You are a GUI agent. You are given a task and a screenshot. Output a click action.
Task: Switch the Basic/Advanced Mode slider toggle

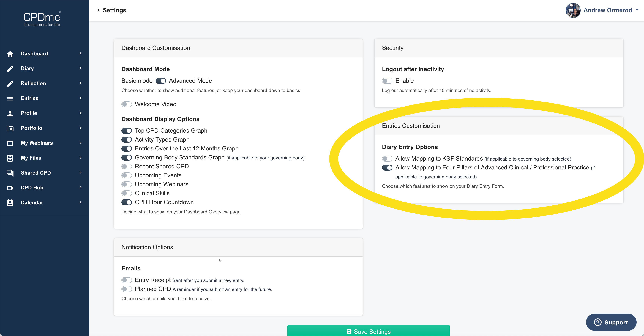(x=160, y=81)
